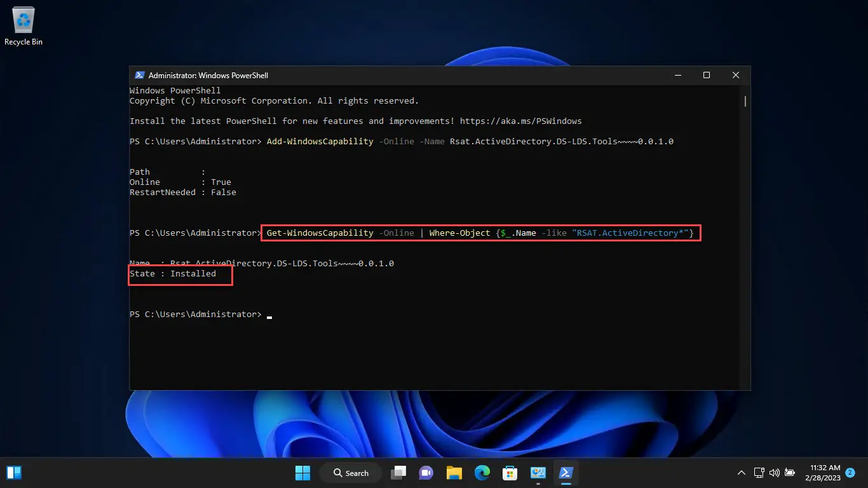Open Microsoft Store from the taskbar

click(x=510, y=473)
